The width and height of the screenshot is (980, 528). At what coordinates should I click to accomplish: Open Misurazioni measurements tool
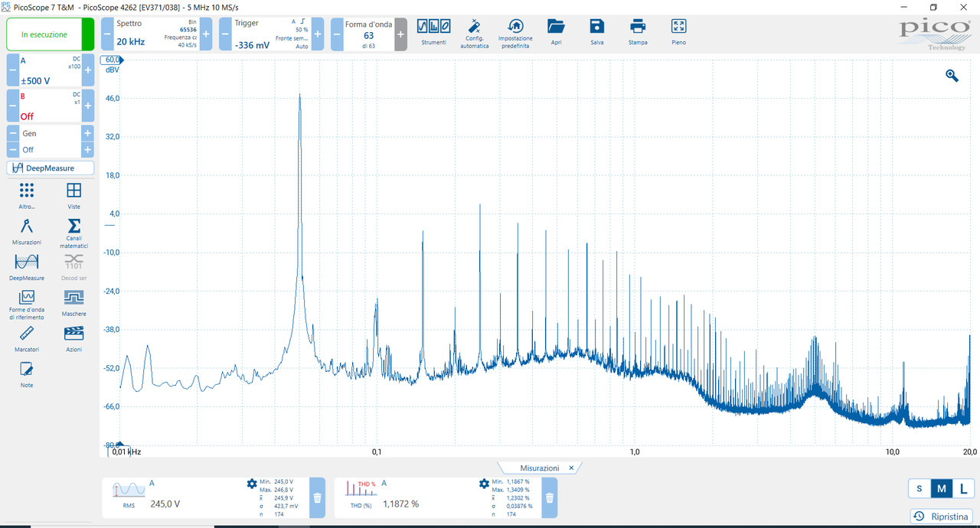[27, 232]
